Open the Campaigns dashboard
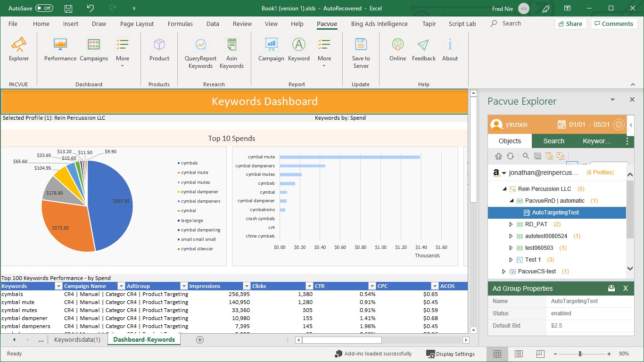 [94, 49]
